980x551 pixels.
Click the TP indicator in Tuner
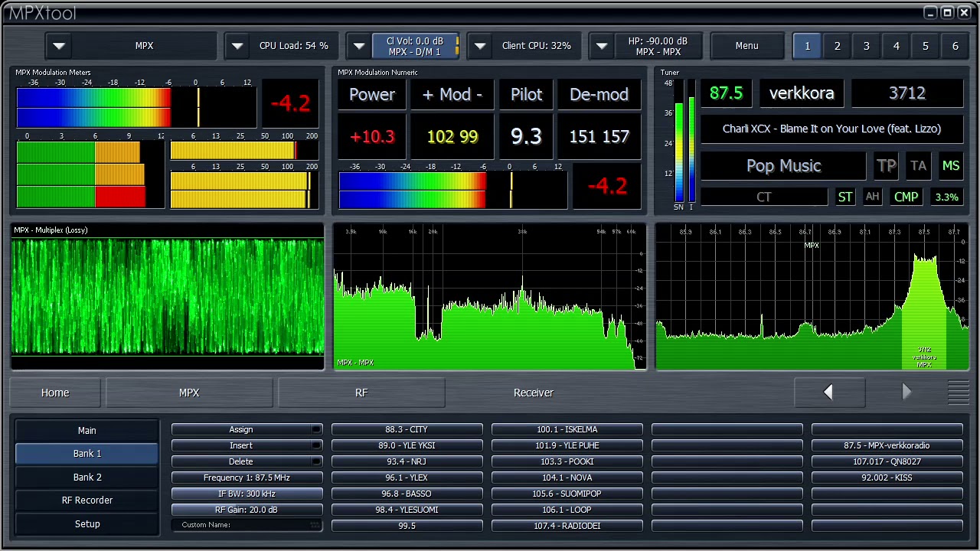[887, 166]
